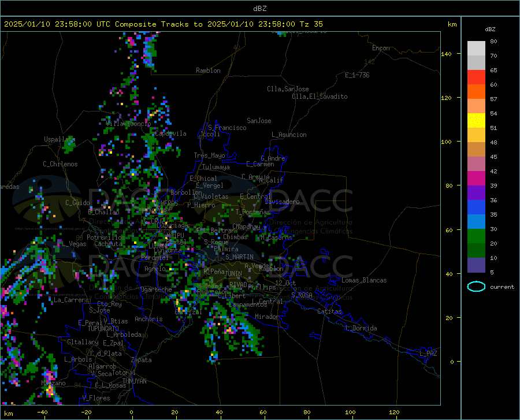Click the Lomas_Blancas map label

364,280
